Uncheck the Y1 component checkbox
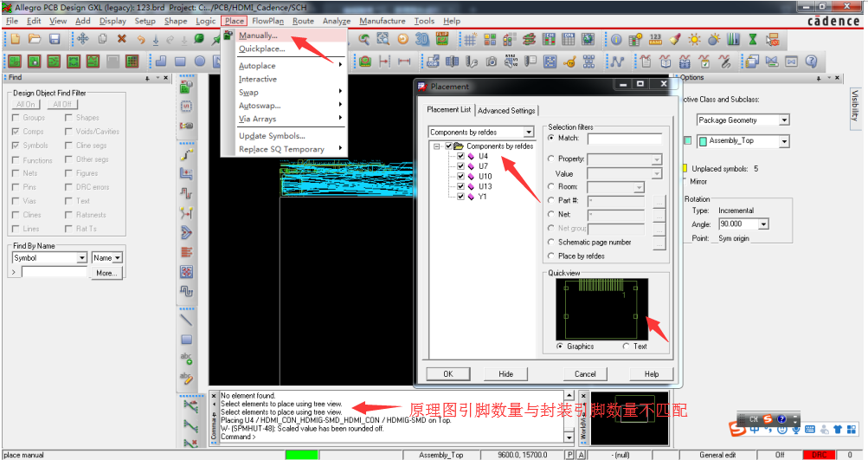 click(460, 196)
